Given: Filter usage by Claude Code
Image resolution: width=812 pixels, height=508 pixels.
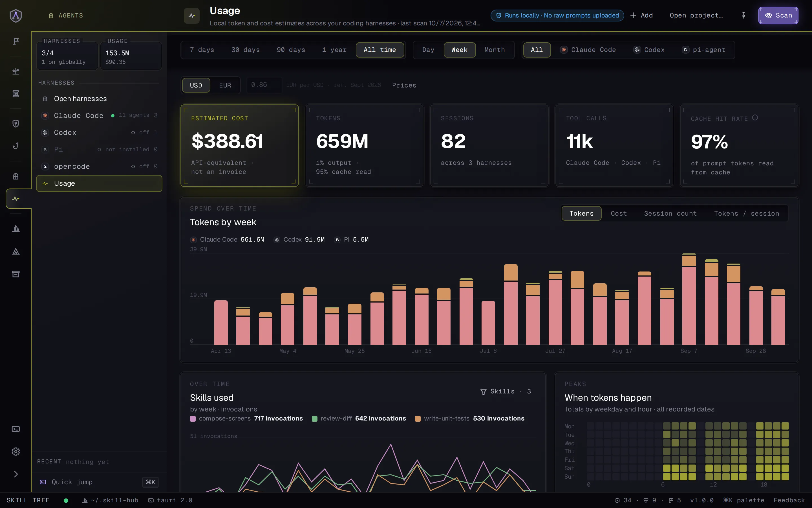Looking at the screenshot, I should 588,50.
